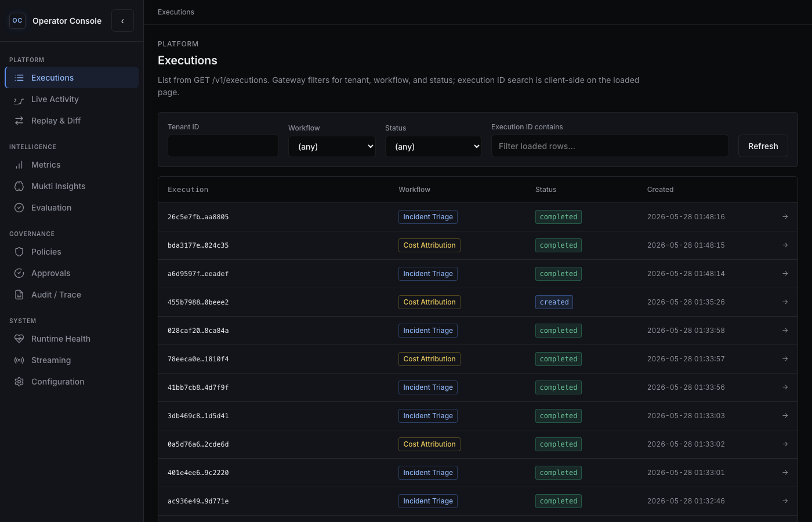Click execution ID ac936e49…9d771e

tap(198, 501)
